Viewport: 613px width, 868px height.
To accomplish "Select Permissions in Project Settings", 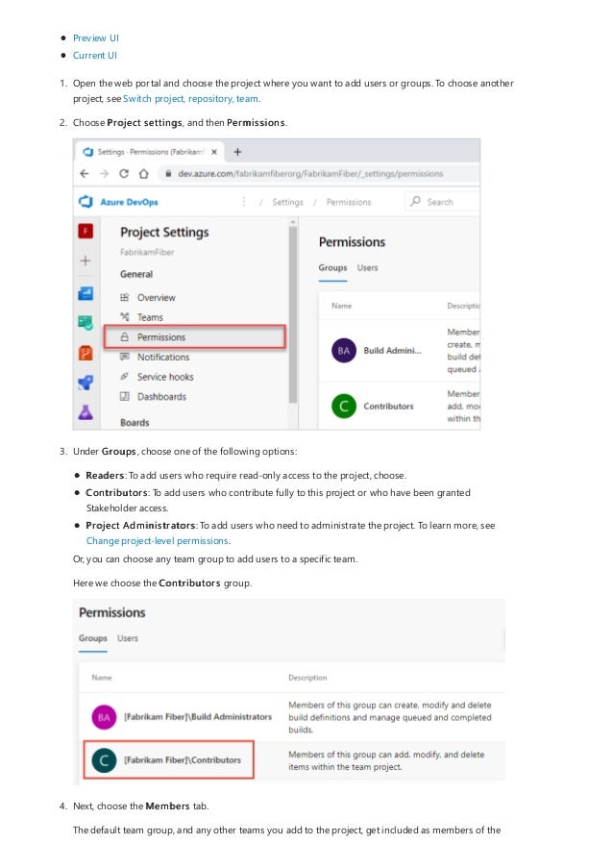I will coord(195,336).
